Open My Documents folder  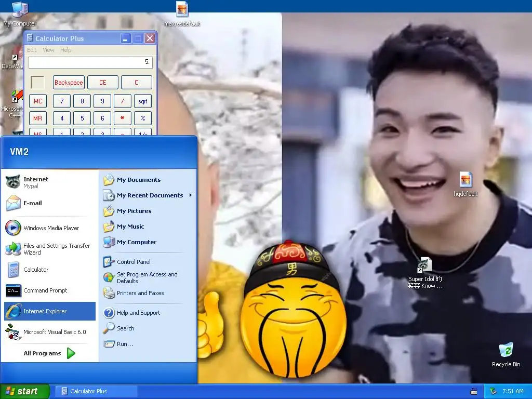coord(148,180)
